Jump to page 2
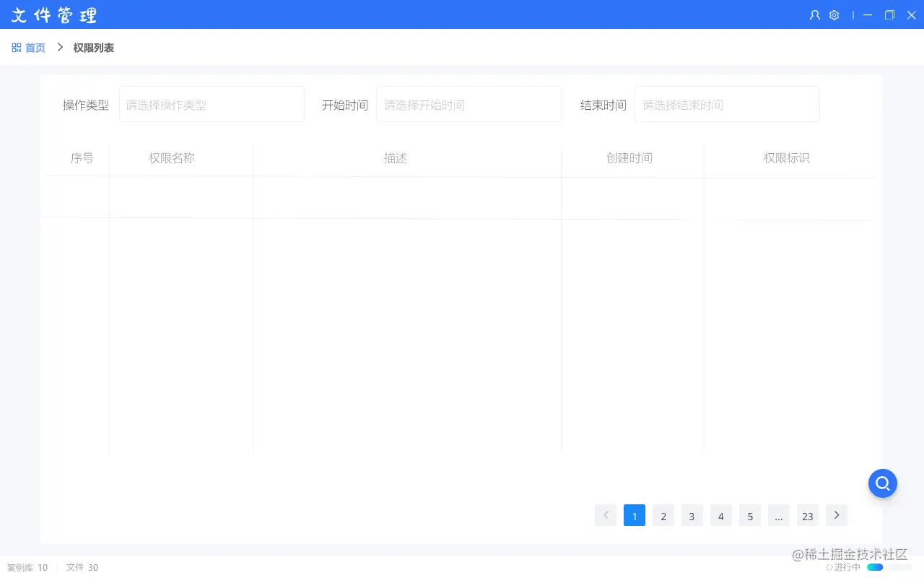This screenshot has width=924, height=578. point(663,515)
